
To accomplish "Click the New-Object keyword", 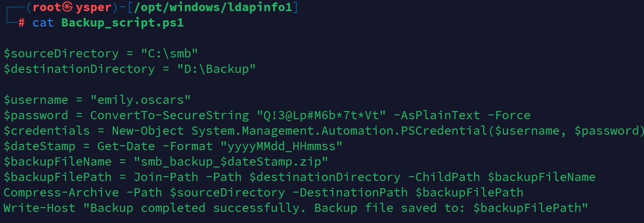I will (x=148, y=131).
